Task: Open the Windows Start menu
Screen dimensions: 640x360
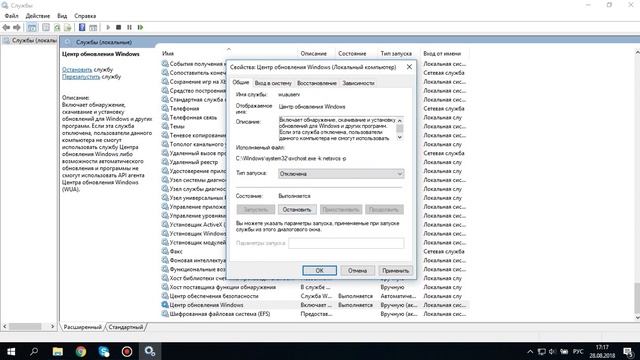Action: click(11, 351)
